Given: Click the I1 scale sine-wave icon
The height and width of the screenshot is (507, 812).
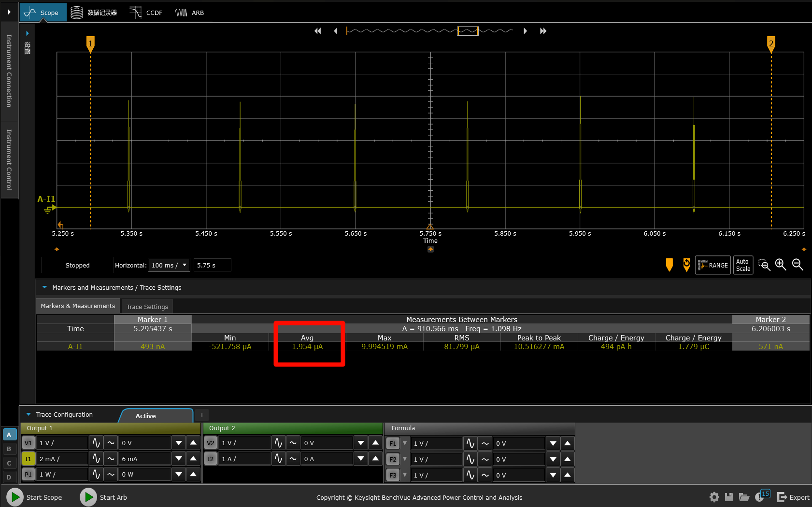Looking at the screenshot, I should click(x=96, y=459).
